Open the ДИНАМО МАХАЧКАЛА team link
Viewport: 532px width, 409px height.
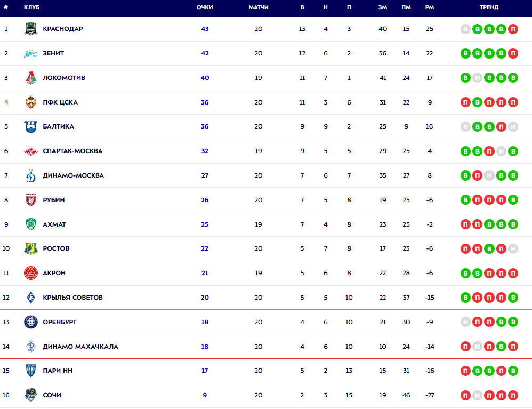[x=80, y=347]
